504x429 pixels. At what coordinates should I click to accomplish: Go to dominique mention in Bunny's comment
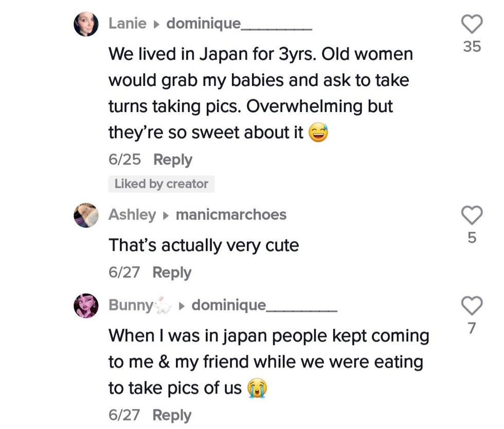point(264,306)
